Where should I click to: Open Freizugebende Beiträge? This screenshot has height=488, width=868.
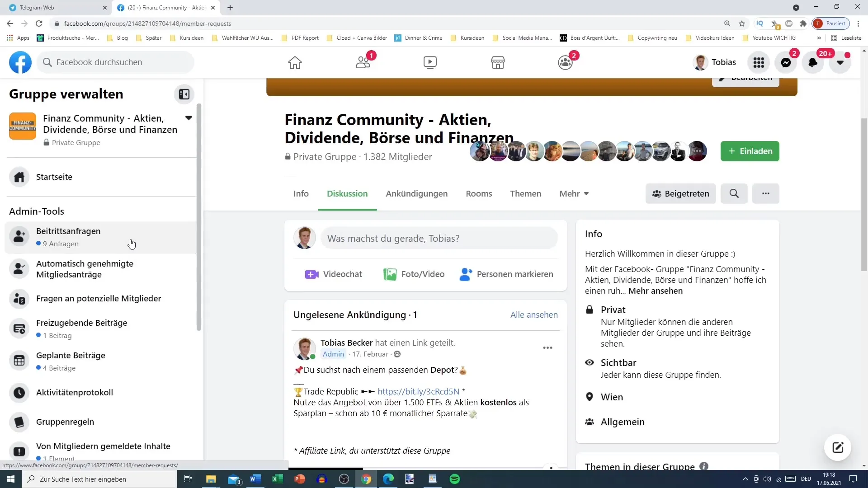click(100, 329)
